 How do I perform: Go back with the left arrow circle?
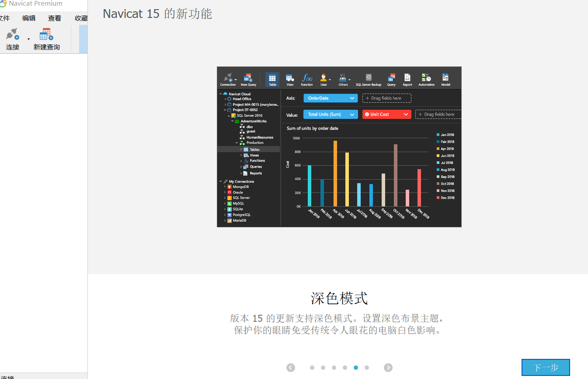click(291, 368)
